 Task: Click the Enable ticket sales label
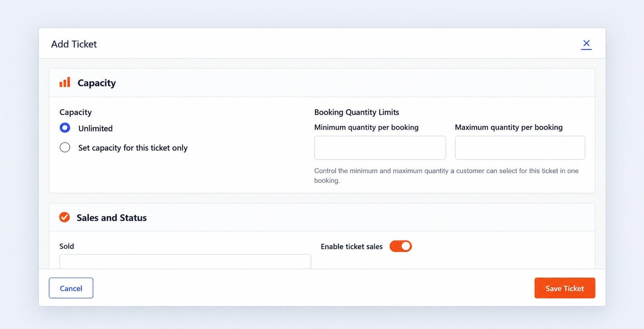[352, 247]
